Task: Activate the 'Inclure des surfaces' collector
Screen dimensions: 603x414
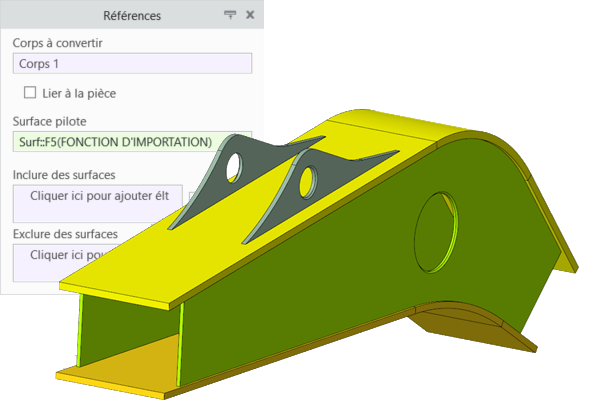Action: [x=98, y=203]
